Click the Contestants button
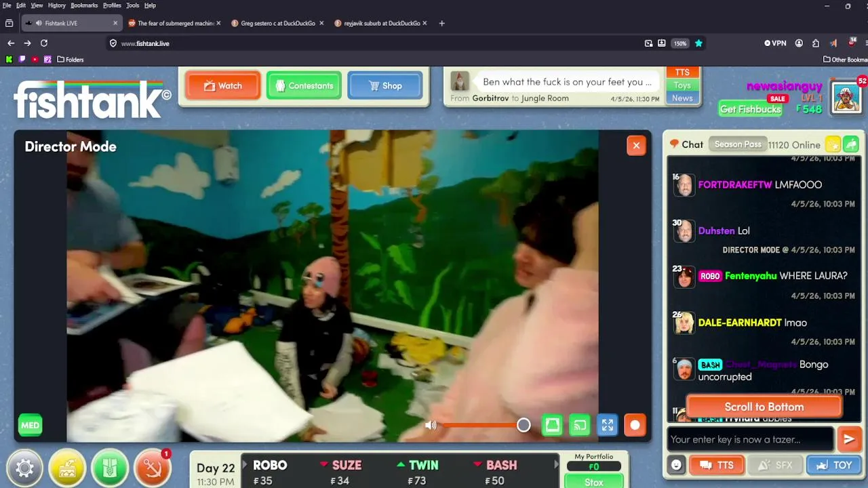The width and height of the screenshot is (868, 488). (304, 86)
